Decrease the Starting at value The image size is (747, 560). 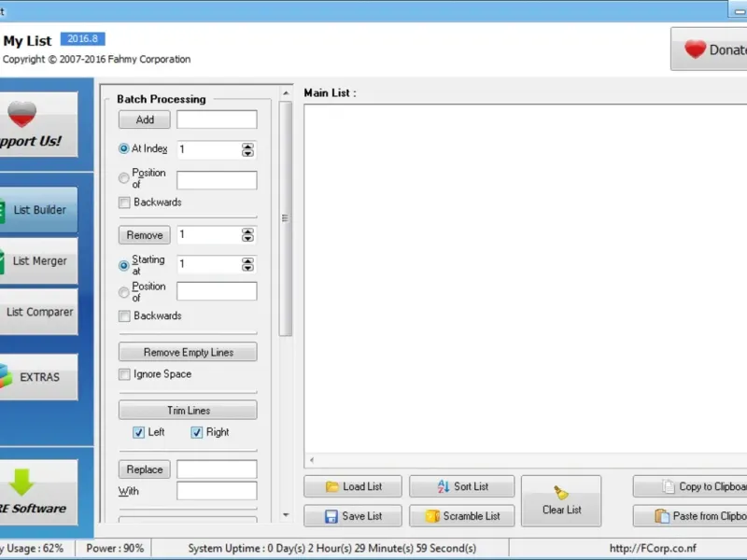[247, 268]
